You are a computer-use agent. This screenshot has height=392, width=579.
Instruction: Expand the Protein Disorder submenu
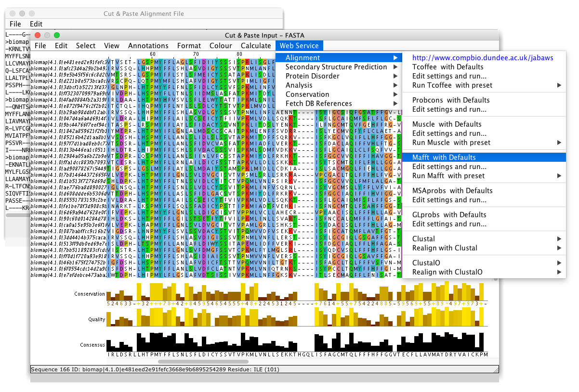[x=313, y=76]
